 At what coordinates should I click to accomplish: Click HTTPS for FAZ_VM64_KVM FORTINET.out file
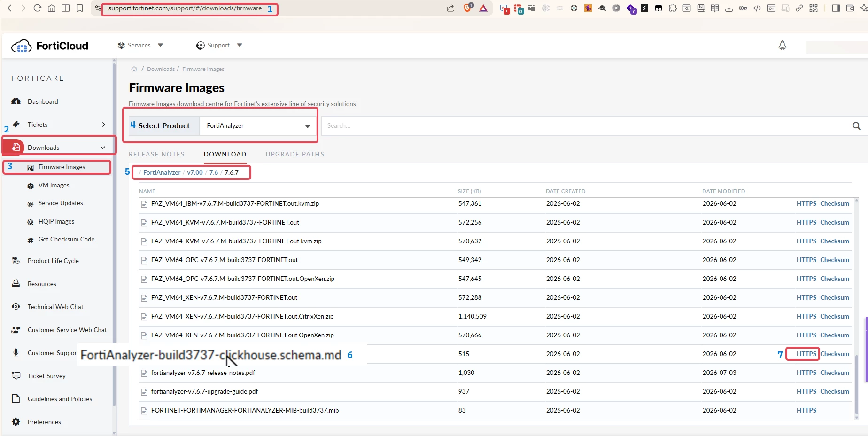[806, 222]
